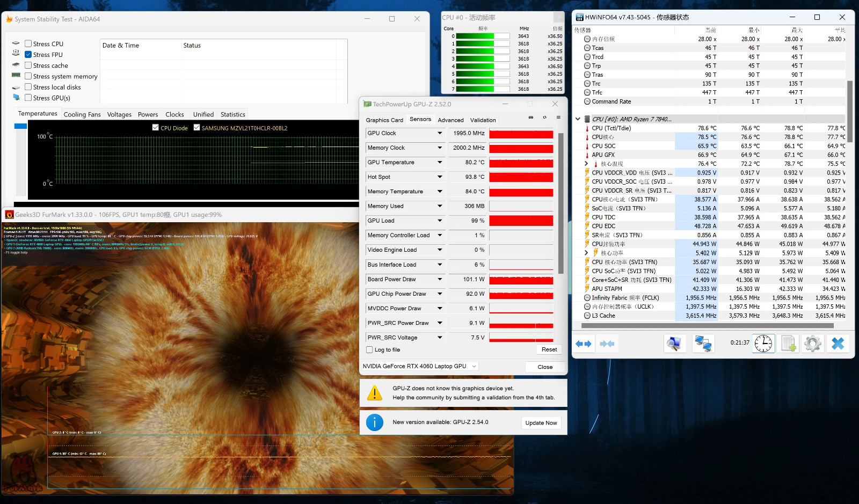Enable the Stress cache checkbox
The width and height of the screenshot is (859, 504).
[28, 65]
